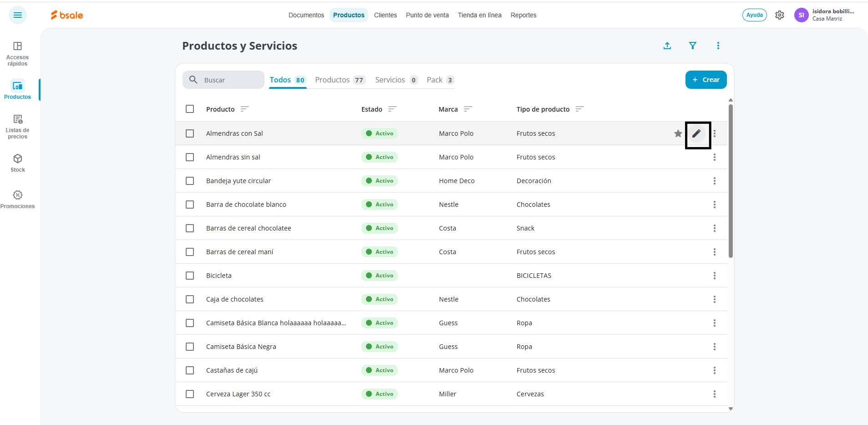Switch to Pack tab
Viewport: 868px width, 425px height.
pyautogui.click(x=440, y=80)
